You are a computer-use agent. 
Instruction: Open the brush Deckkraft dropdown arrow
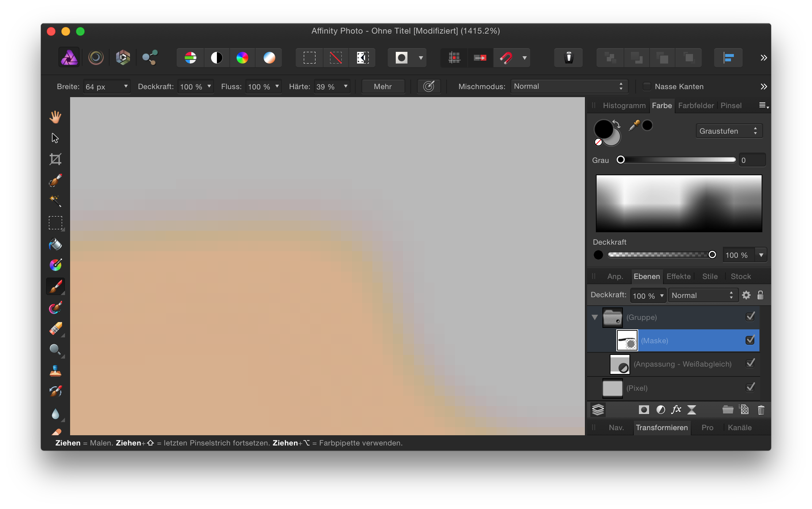tap(209, 87)
